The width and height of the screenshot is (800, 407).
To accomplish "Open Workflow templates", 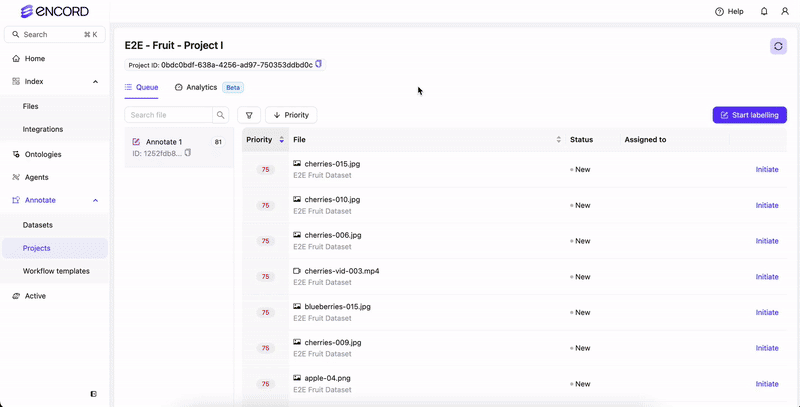I will pyautogui.click(x=55, y=271).
